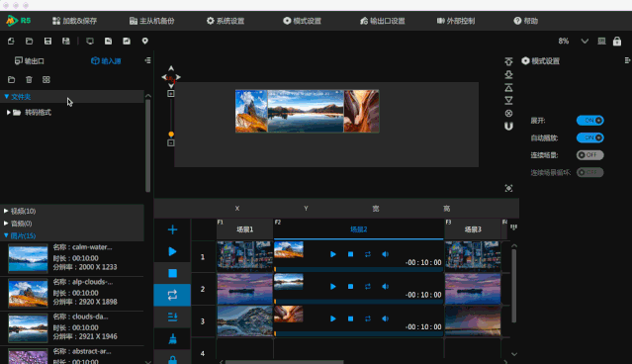Open the 8% zoom dropdown arrow

coord(585,42)
